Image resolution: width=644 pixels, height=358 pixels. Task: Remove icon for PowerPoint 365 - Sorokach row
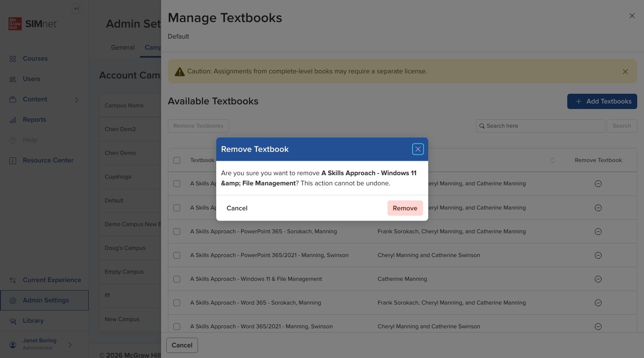tap(598, 232)
